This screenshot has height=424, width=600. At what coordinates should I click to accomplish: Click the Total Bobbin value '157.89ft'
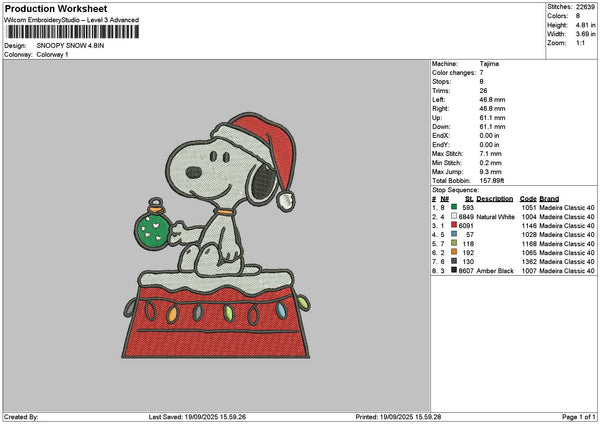click(x=492, y=181)
